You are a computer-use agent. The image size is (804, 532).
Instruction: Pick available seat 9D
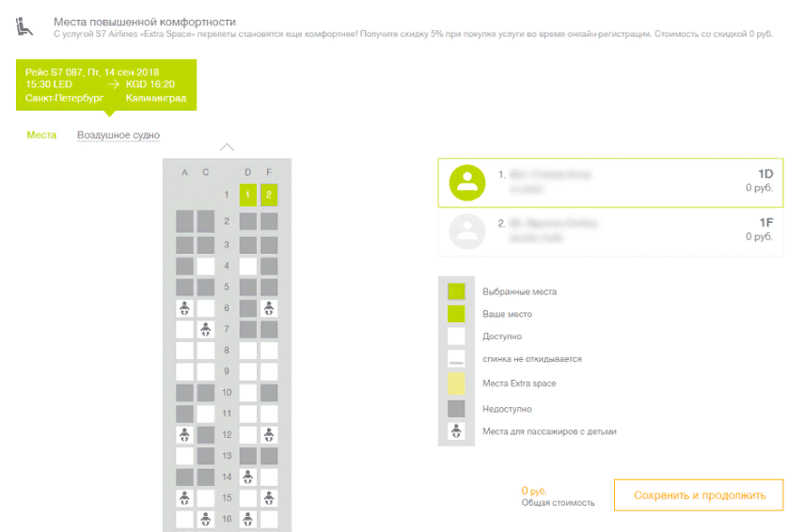[x=248, y=371]
